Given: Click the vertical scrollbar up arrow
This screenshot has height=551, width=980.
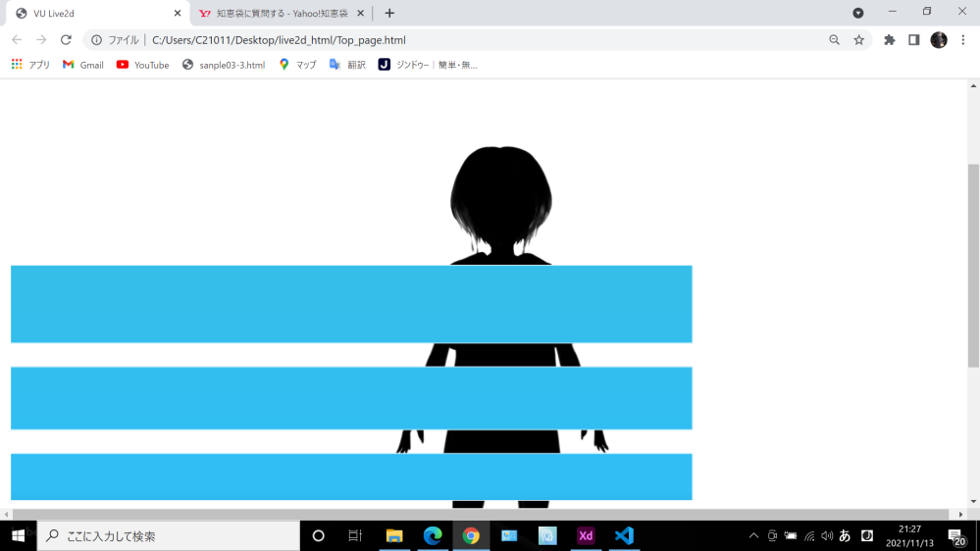Looking at the screenshot, I should coord(973,85).
